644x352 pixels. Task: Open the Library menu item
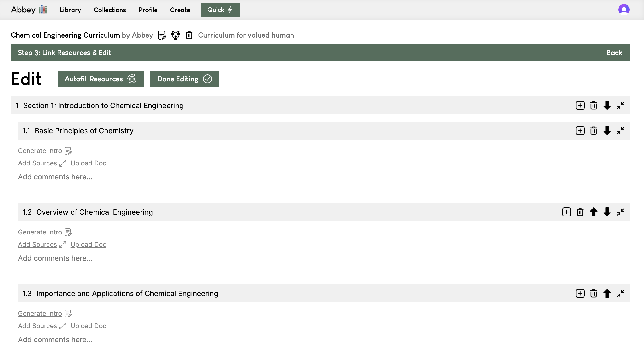point(70,10)
